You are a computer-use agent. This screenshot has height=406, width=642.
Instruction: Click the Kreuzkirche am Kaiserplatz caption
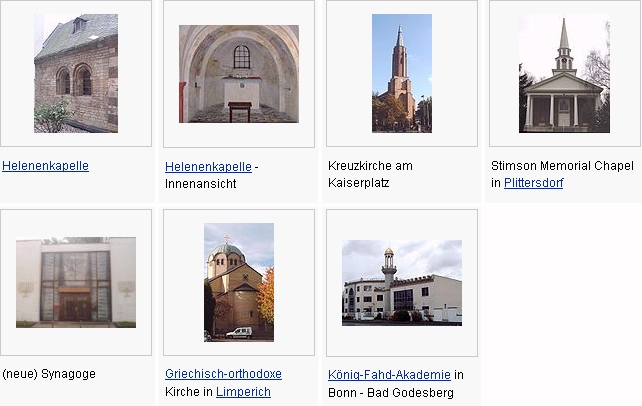tap(370, 174)
